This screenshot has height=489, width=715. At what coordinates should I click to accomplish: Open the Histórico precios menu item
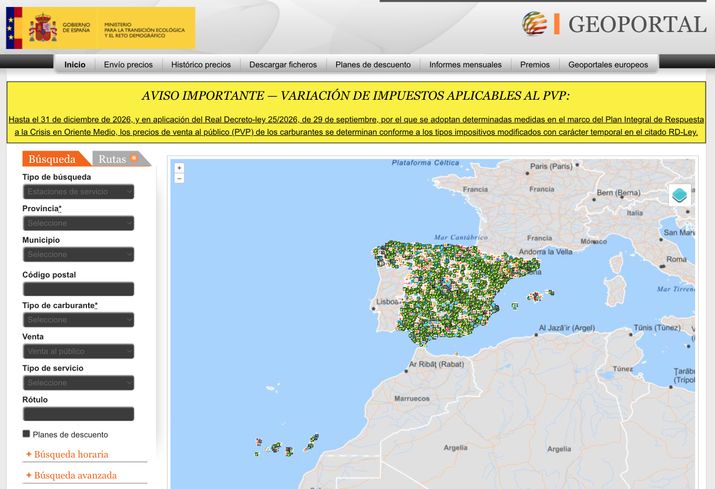click(x=201, y=65)
